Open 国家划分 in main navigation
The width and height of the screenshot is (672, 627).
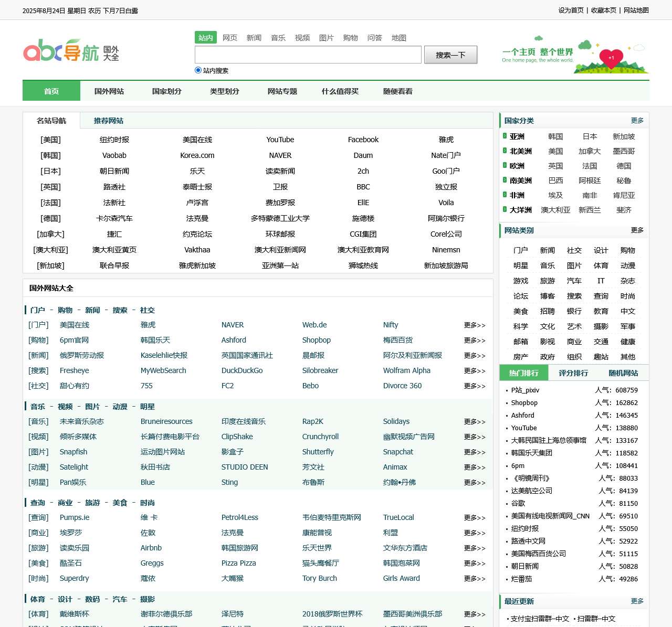tap(167, 91)
